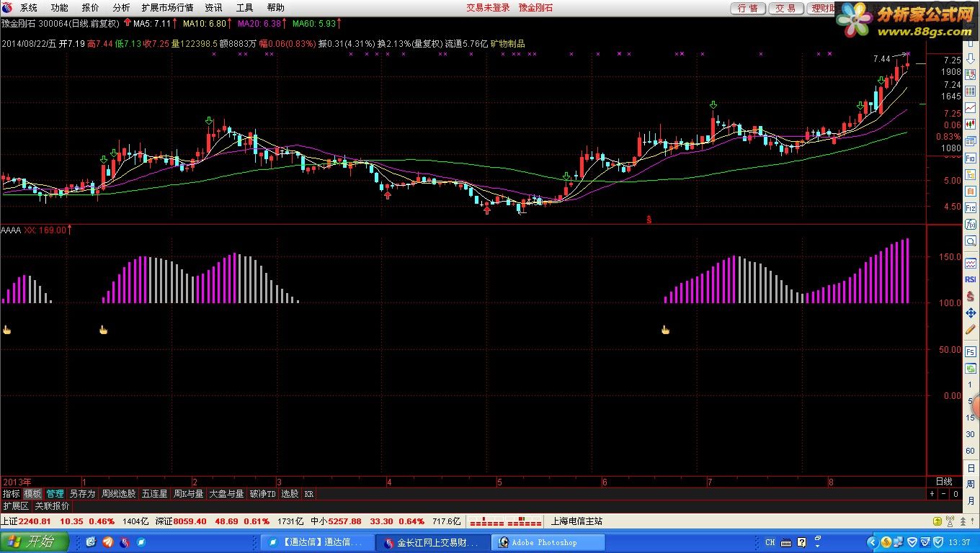Click the magnifier search icon in sidebar

971,240
